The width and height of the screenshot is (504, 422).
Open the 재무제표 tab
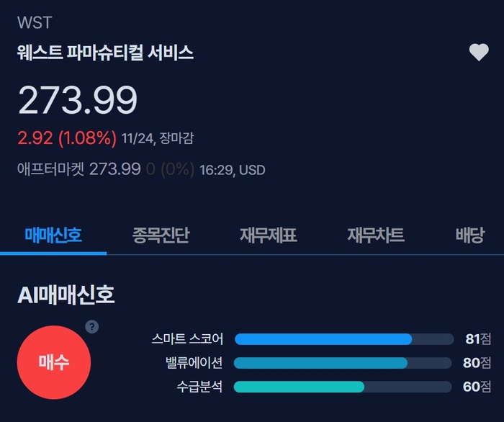click(x=268, y=235)
